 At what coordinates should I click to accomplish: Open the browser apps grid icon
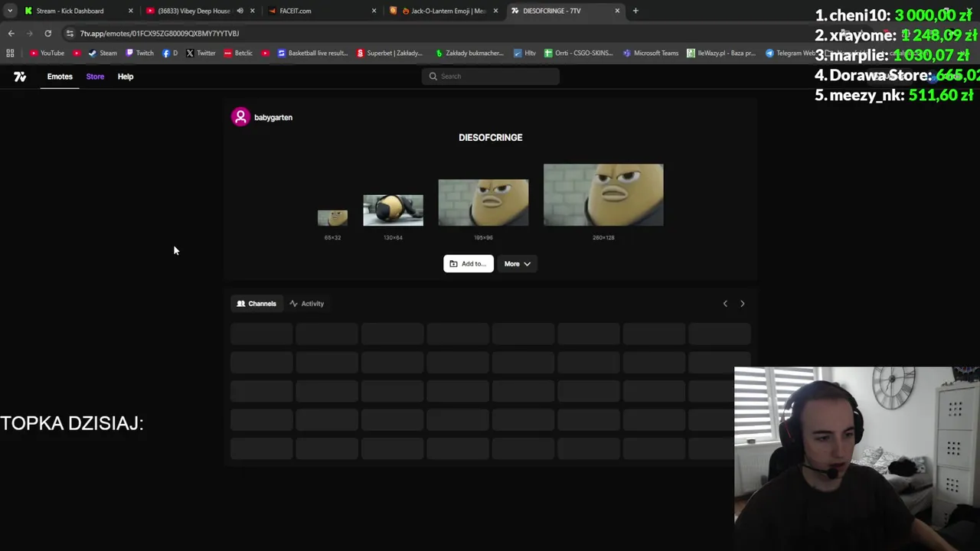coord(10,53)
